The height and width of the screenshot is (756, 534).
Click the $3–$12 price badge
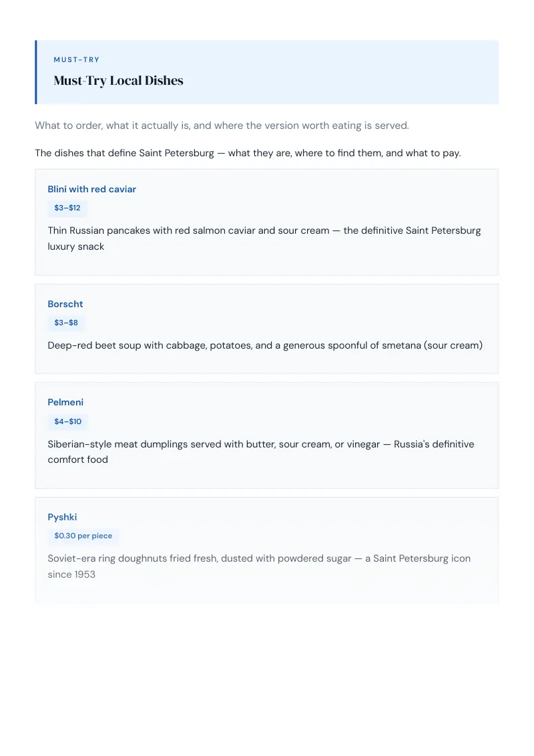point(67,208)
